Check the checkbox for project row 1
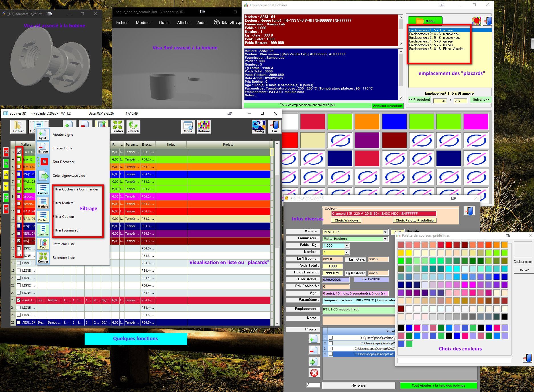Screen dimensions: 534x392 [x=331, y=338]
